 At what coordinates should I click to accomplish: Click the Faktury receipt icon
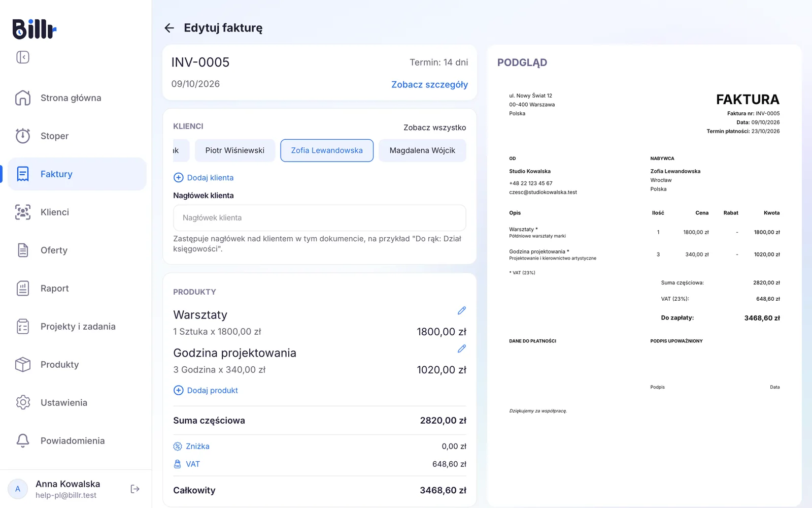[x=23, y=174]
